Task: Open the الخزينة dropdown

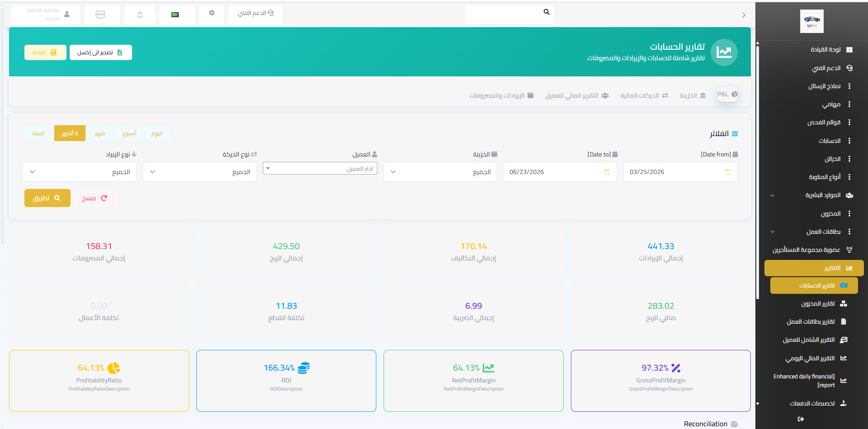Action: pyautogui.click(x=440, y=172)
